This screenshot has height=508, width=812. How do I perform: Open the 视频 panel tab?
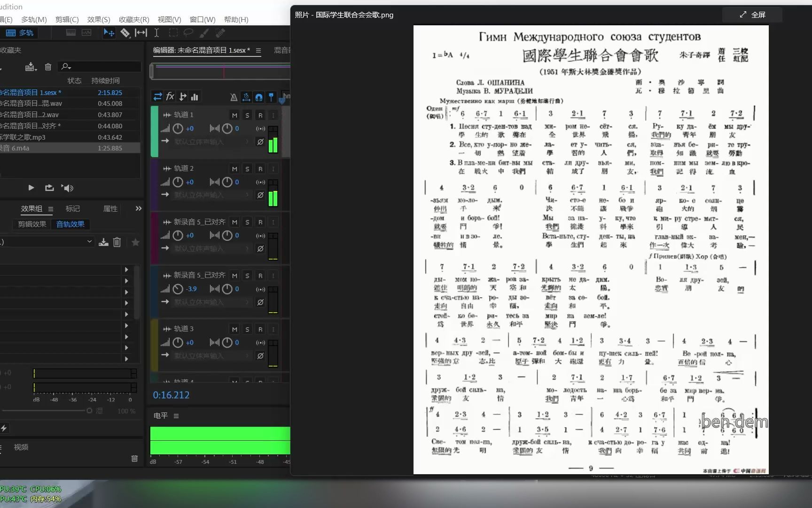coord(21,447)
